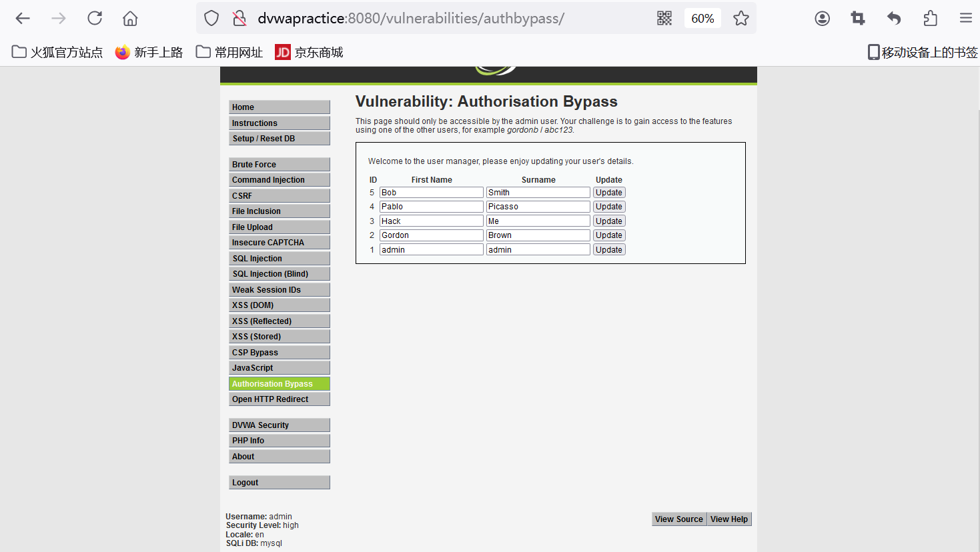The height and width of the screenshot is (552, 980).
Task: Reload the page with the refresh icon
Action: [x=95, y=19]
